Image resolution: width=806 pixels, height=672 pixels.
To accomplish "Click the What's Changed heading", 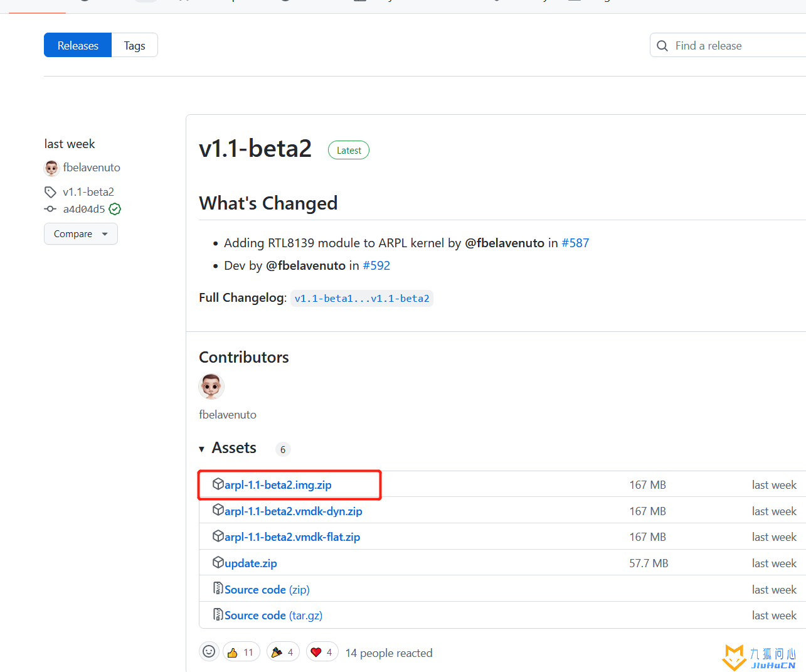I will (x=268, y=203).
